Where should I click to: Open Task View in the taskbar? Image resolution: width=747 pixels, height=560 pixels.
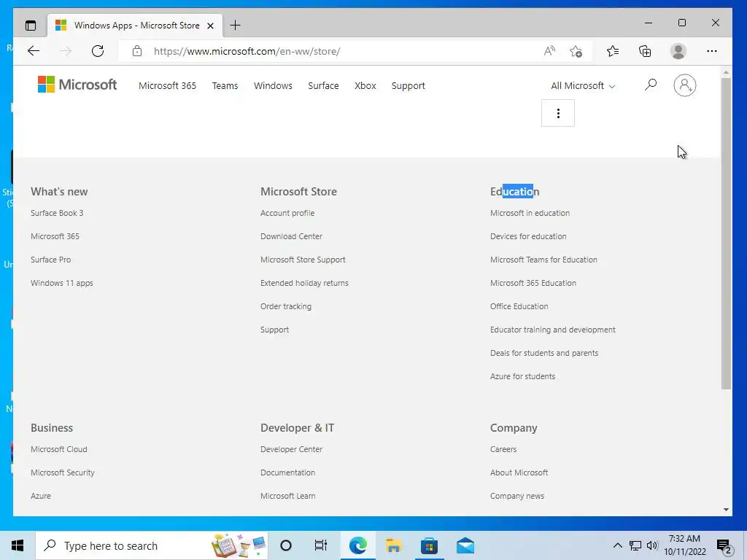pyautogui.click(x=321, y=545)
